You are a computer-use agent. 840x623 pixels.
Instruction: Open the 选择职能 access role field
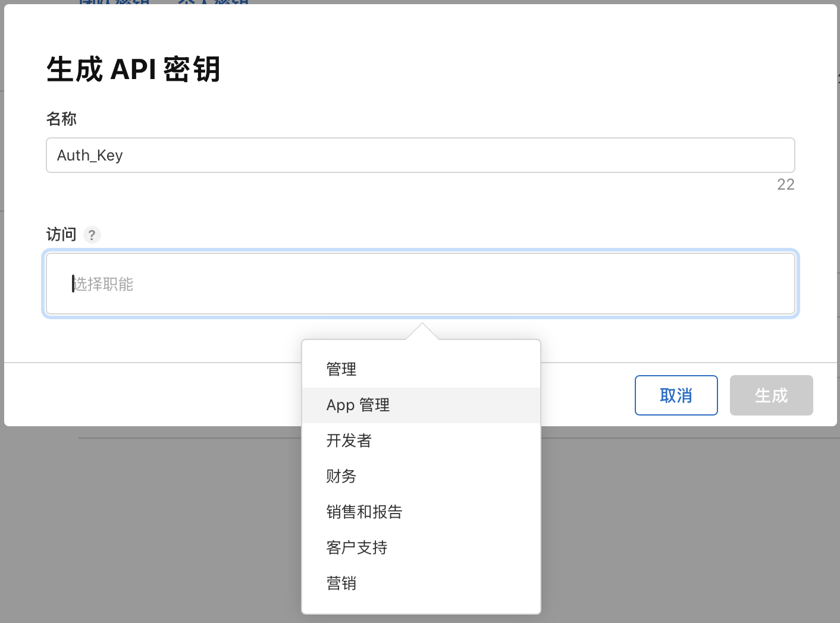(x=421, y=284)
